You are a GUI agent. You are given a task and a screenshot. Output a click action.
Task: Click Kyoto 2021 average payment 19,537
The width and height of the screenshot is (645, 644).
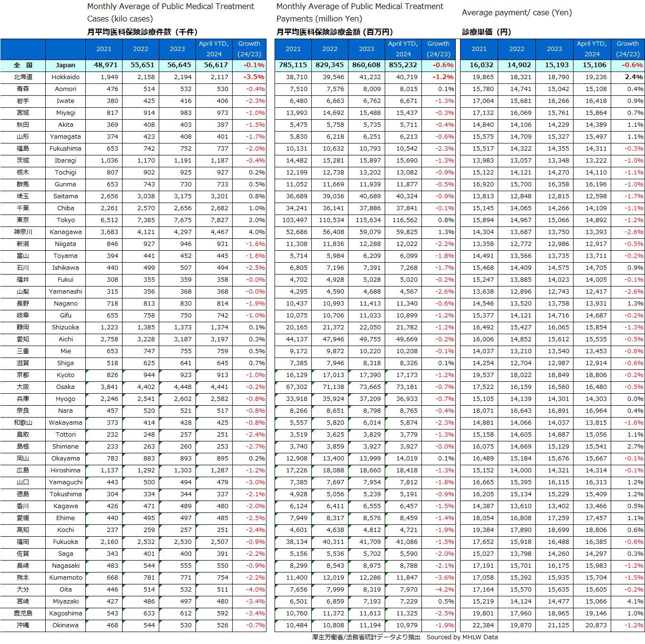[479, 375]
